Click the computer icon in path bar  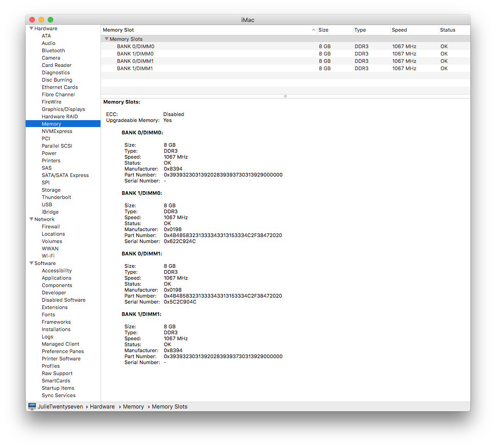pyautogui.click(x=32, y=407)
